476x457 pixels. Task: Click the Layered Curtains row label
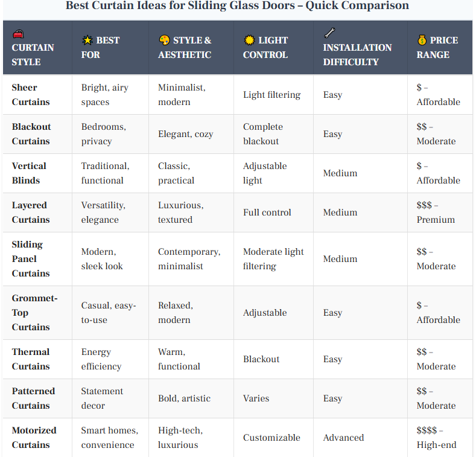tap(31, 213)
